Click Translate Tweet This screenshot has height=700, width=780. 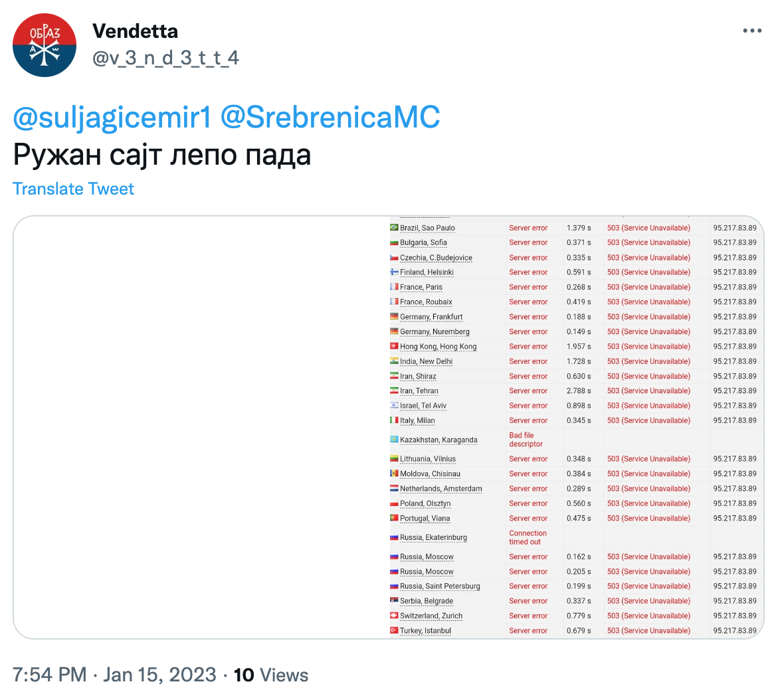73,189
